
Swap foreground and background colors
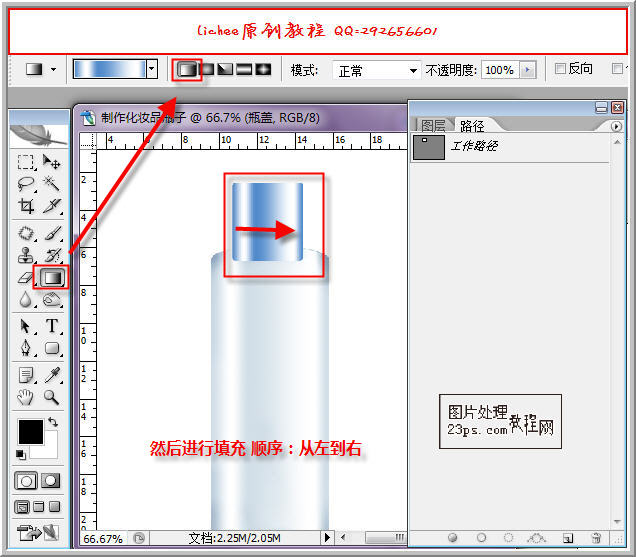[x=53, y=424]
